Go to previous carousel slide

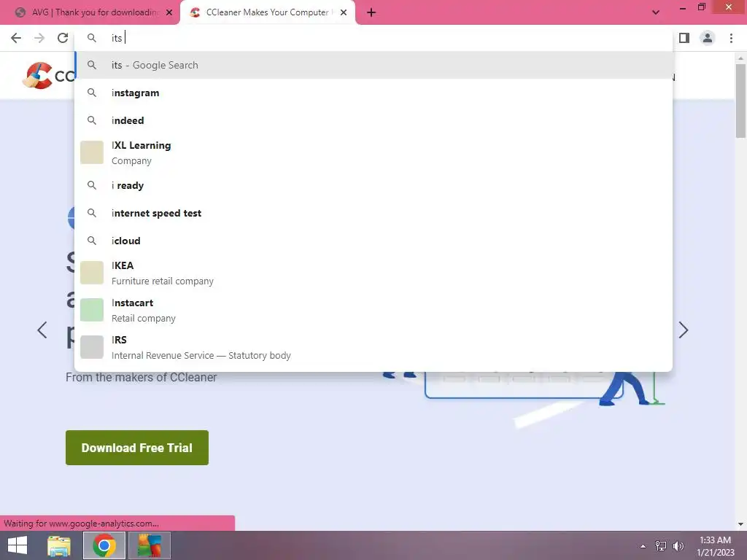[42, 330]
